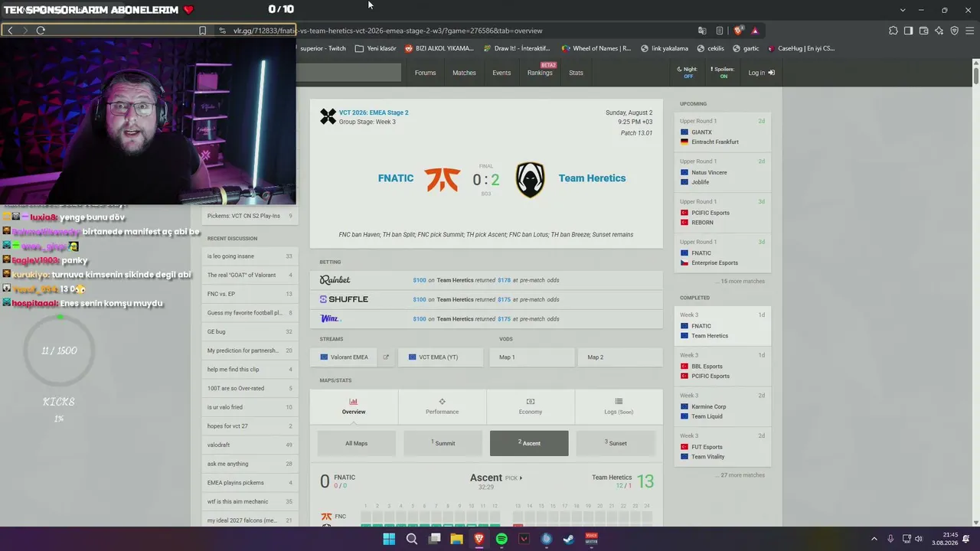The height and width of the screenshot is (551, 980).
Task: Open the FNATIC team name link
Action: coord(396,178)
